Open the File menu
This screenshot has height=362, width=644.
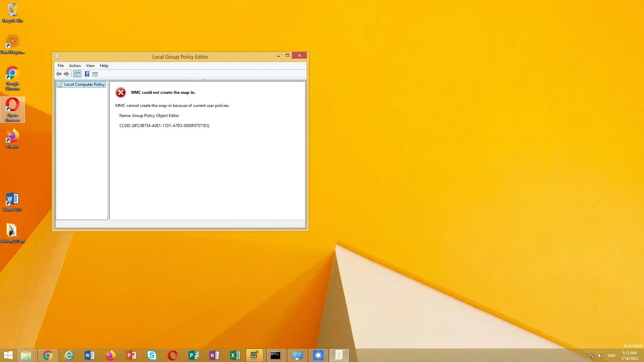pyautogui.click(x=61, y=66)
